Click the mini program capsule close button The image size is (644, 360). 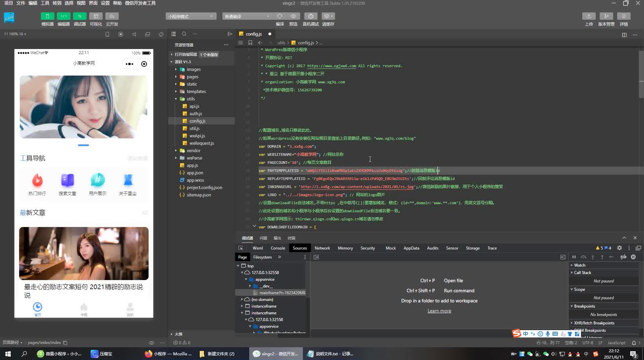144,64
